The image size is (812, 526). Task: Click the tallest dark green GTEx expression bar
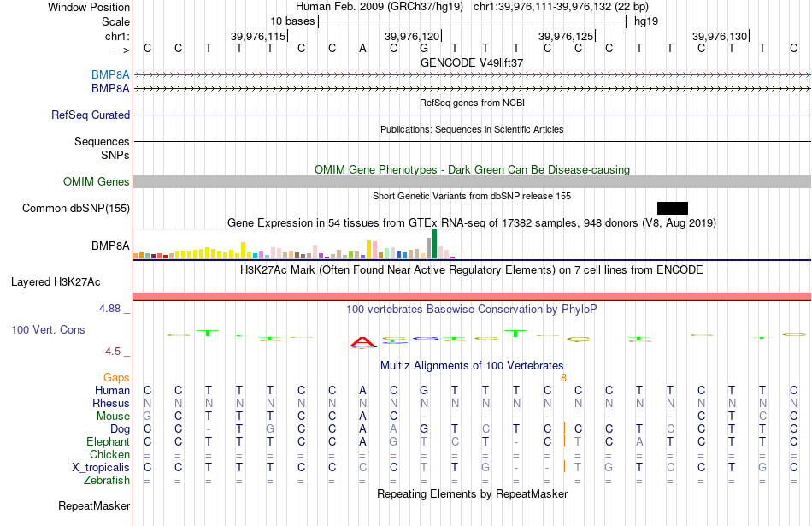click(x=434, y=244)
